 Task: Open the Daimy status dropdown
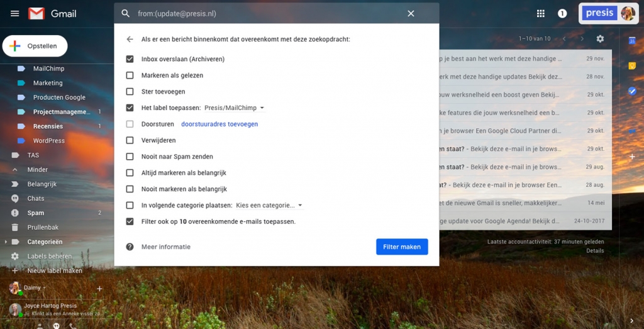pyautogui.click(x=45, y=288)
